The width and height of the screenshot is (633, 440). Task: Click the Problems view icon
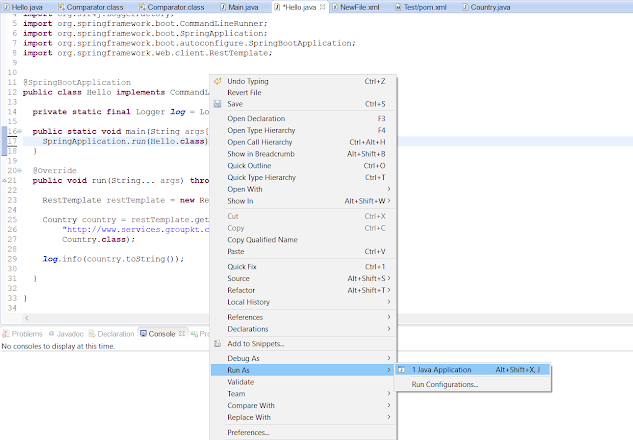pyautogui.click(x=6, y=334)
